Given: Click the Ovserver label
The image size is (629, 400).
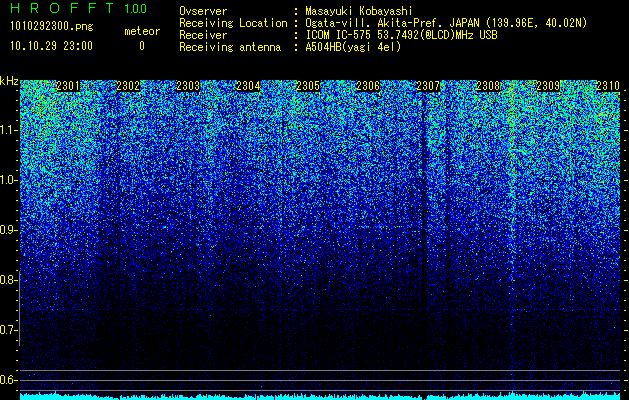Looking at the screenshot, I should 203,12.
